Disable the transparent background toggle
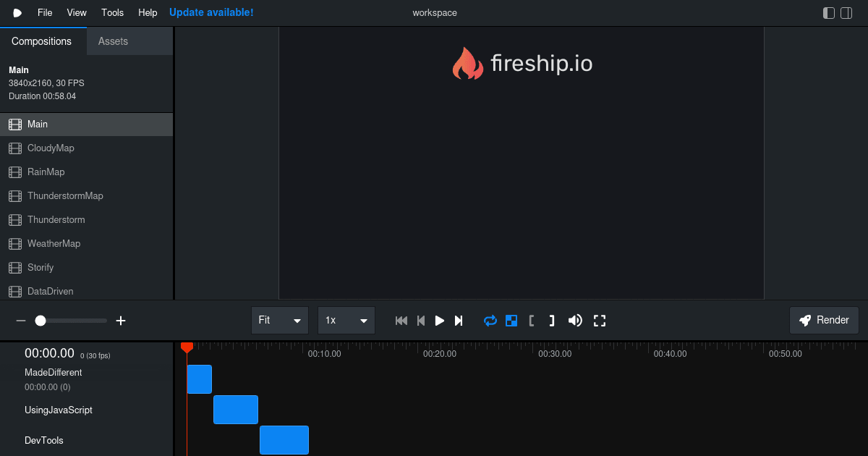Screen dimensions: 868x456 [x=511, y=320]
